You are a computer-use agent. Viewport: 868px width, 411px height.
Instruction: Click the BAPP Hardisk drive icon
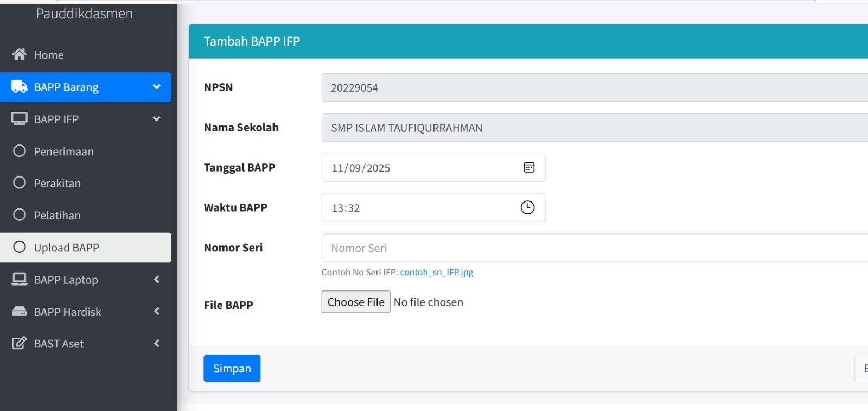click(20, 312)
